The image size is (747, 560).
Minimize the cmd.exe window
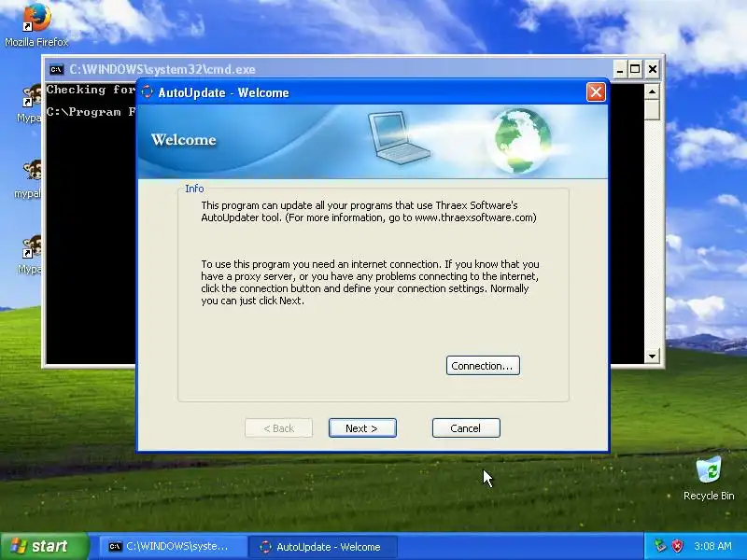[x=619, y=69]
